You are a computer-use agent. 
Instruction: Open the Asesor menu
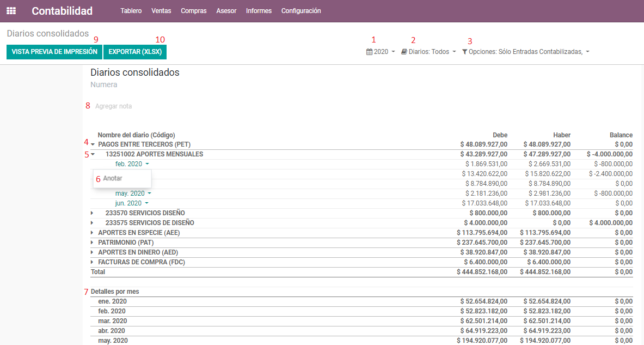coord(226,11)
